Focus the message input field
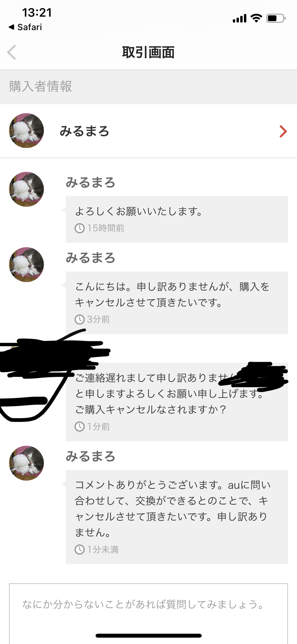 click(148, 614)
